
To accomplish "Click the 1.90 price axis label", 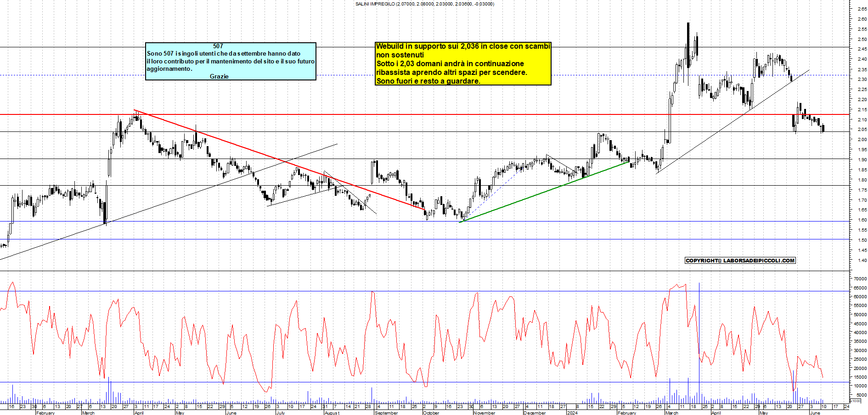I will [x=862, y=160].
